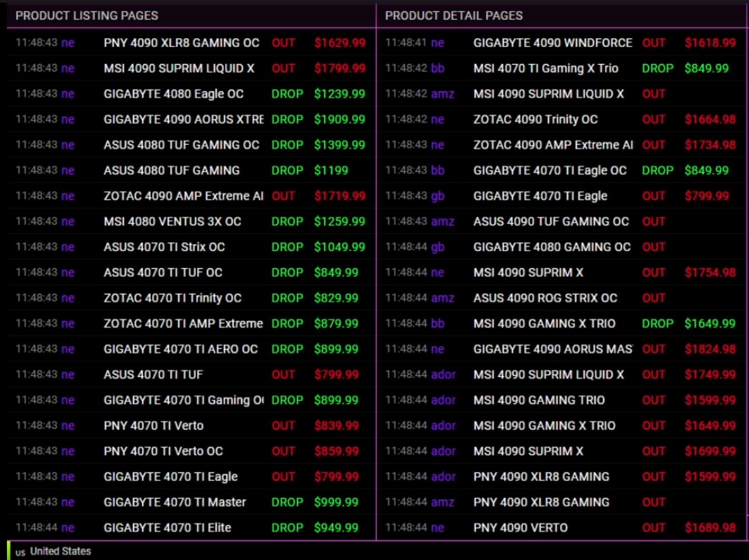Click bb store tag beside MSI 4070 TI Gaming X Trio
Viewport: 749px width, 560px height.
[438, 68]
